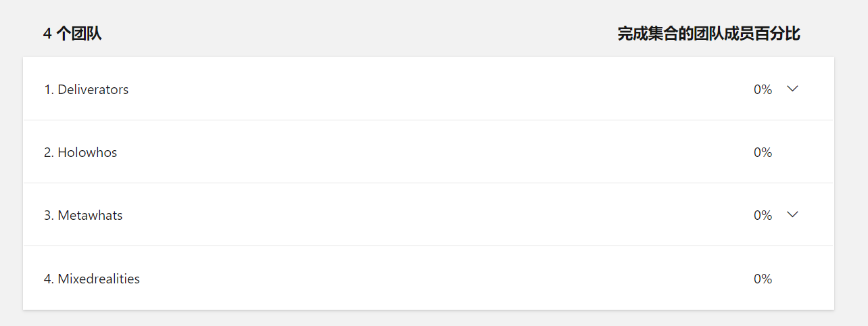Click the Deliverators team name
The image size is (868, 326).
tap(93, 89)
